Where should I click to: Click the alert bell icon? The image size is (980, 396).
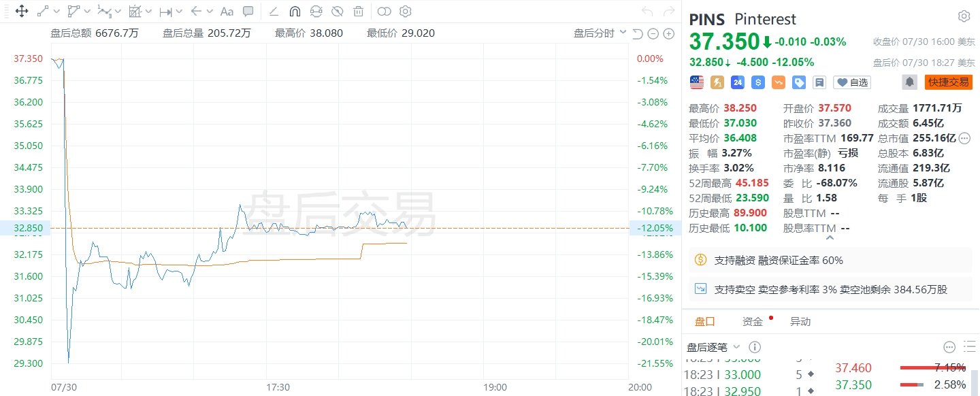[x=909, y=82]
